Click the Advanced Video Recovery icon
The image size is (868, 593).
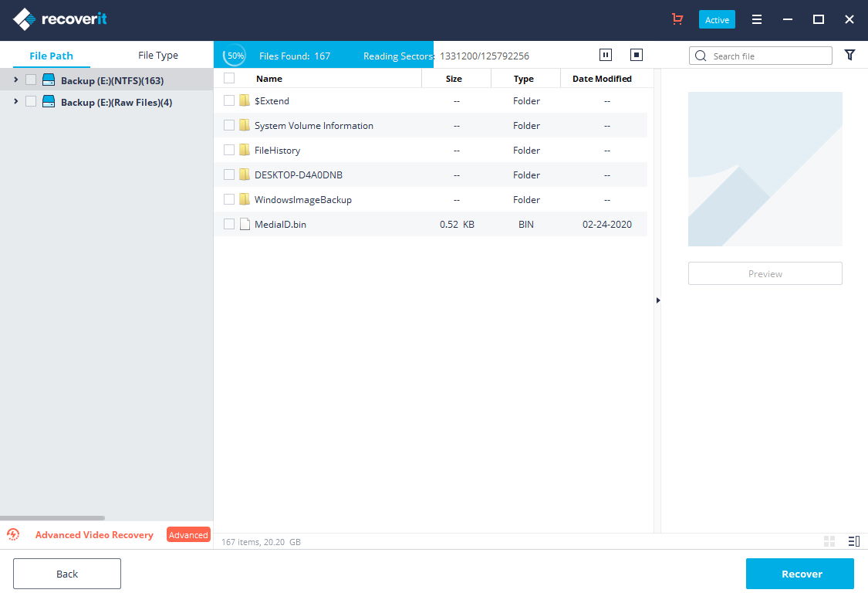coord(13,534)
